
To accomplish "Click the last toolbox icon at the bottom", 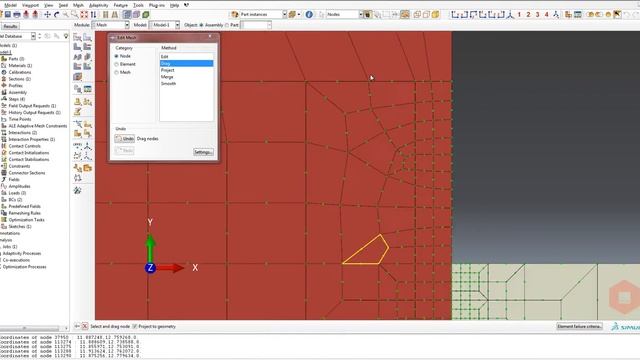I will pyautogui.click(x=77, y=190).
